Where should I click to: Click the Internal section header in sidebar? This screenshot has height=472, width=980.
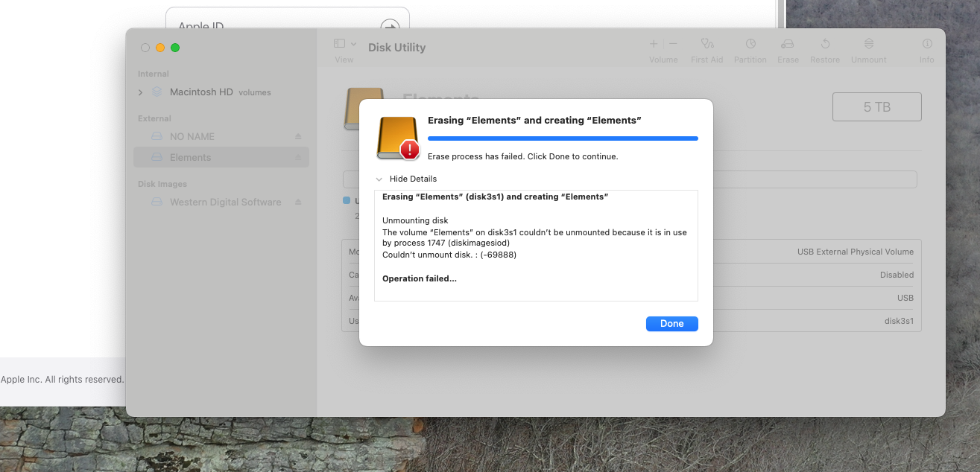[154, 74]
